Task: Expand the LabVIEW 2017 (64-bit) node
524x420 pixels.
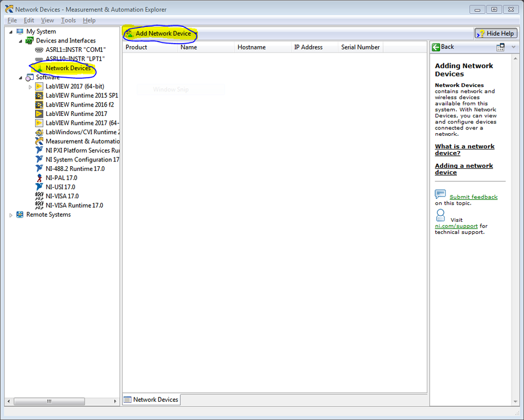Action: 30,87
